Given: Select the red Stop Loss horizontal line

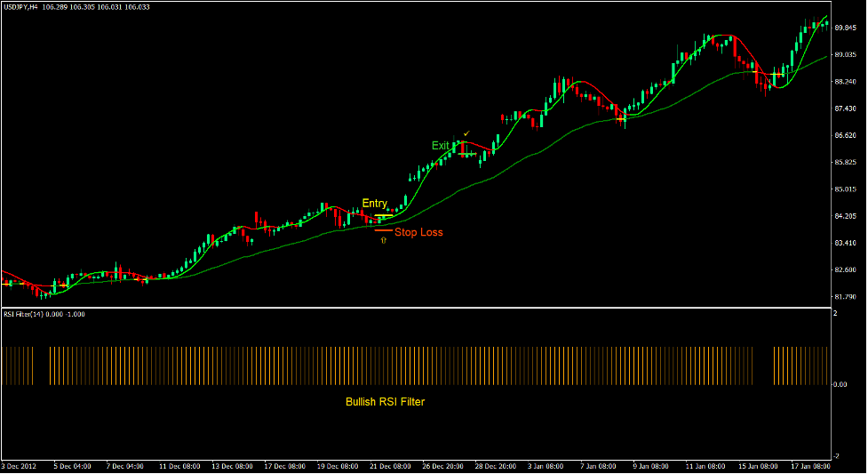Looking at the screenshot, I should [x=383, y=230].
